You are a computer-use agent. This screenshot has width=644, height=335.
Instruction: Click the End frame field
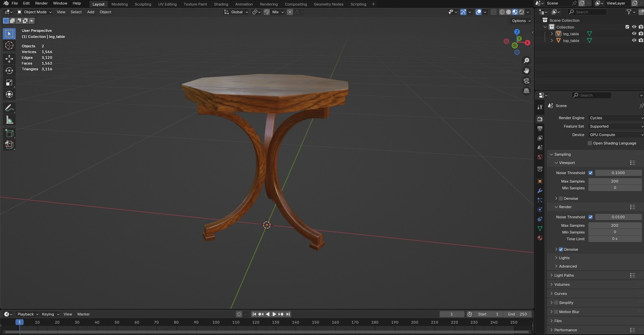517,314
